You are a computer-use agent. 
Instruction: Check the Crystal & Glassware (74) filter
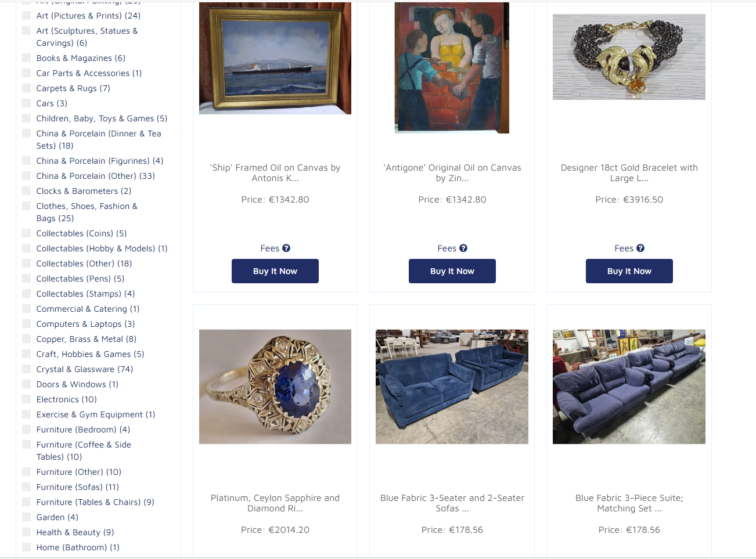pyautogui.click(x=26, y=369)
